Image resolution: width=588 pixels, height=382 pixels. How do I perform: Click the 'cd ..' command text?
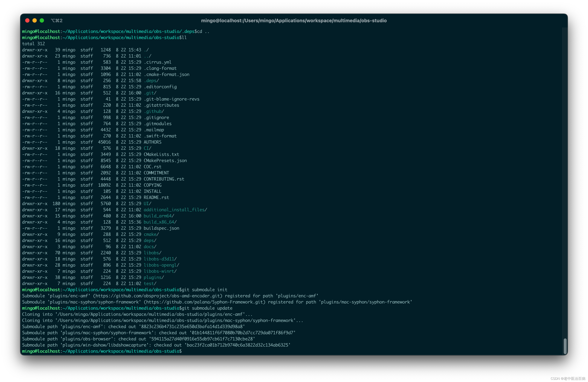click(203, 31)
